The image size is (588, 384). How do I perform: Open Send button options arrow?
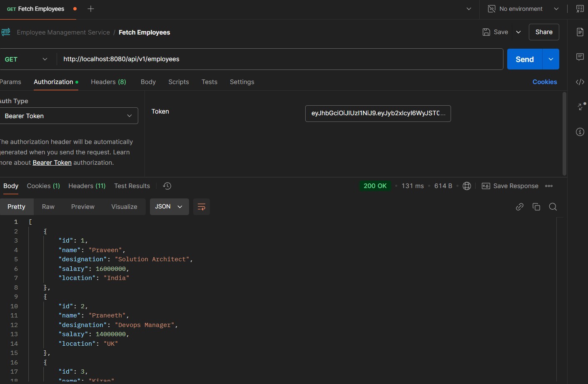coord(551,59)
